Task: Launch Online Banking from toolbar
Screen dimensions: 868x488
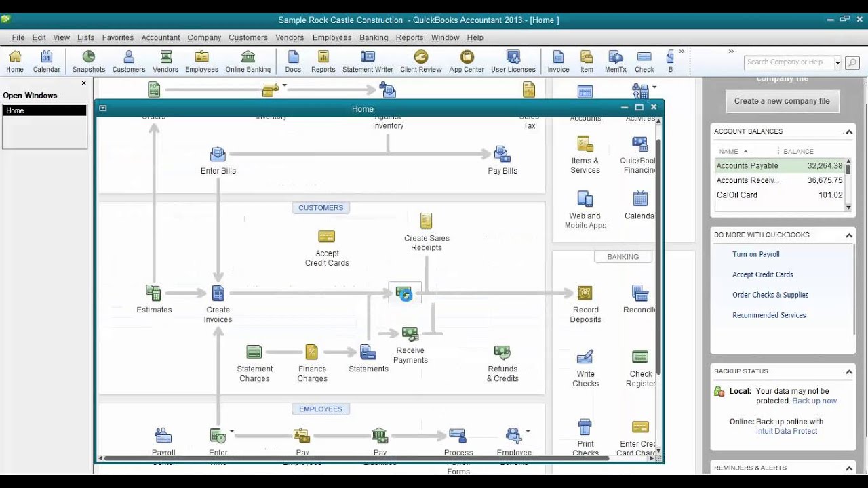Action: pyautogui.click(x=248, y=61)
